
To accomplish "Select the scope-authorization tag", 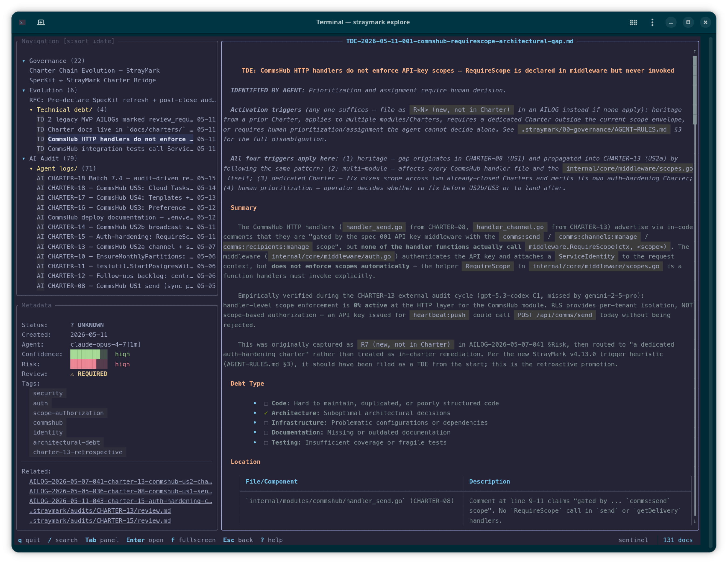I will (68, 413).
